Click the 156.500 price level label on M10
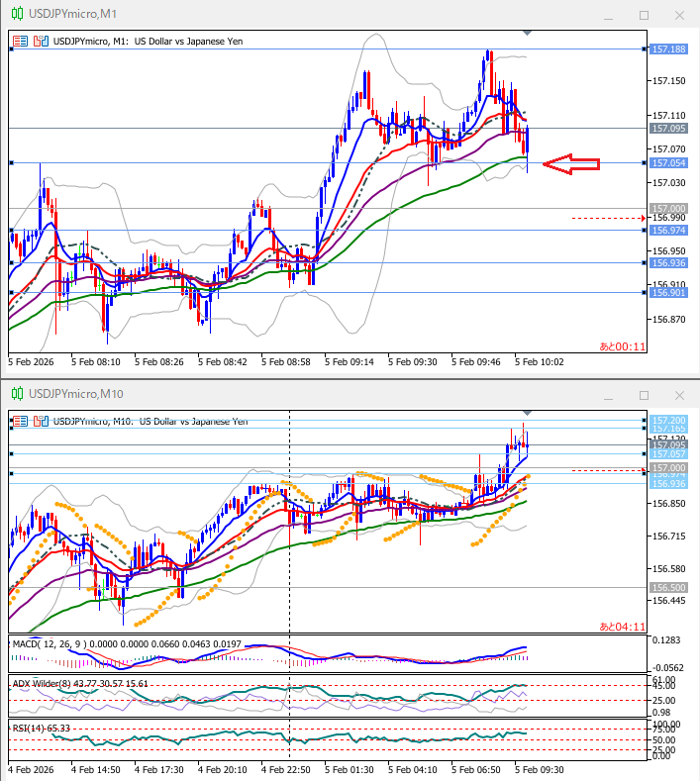Viewport: 700px width, 781px height. click(668, 587)
